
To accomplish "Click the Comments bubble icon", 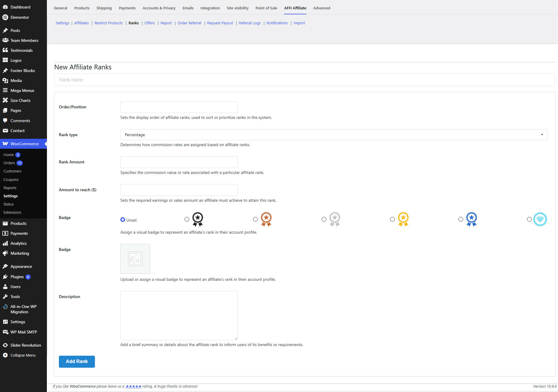I will tap(5, 121).
